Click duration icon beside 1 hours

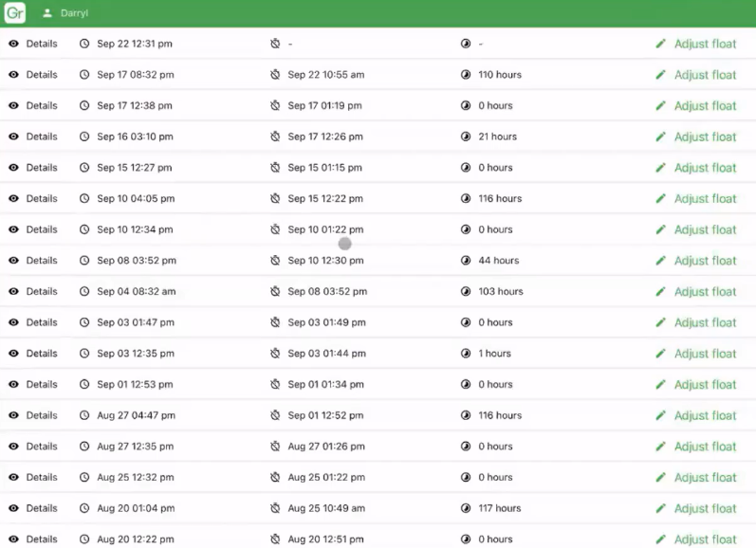tap(466, 354)
